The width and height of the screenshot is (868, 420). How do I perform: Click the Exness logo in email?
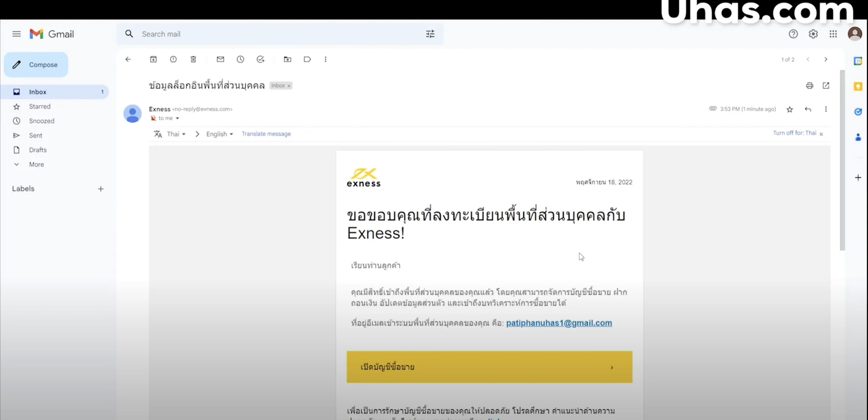pyautogui.click(x=364, y=178)
